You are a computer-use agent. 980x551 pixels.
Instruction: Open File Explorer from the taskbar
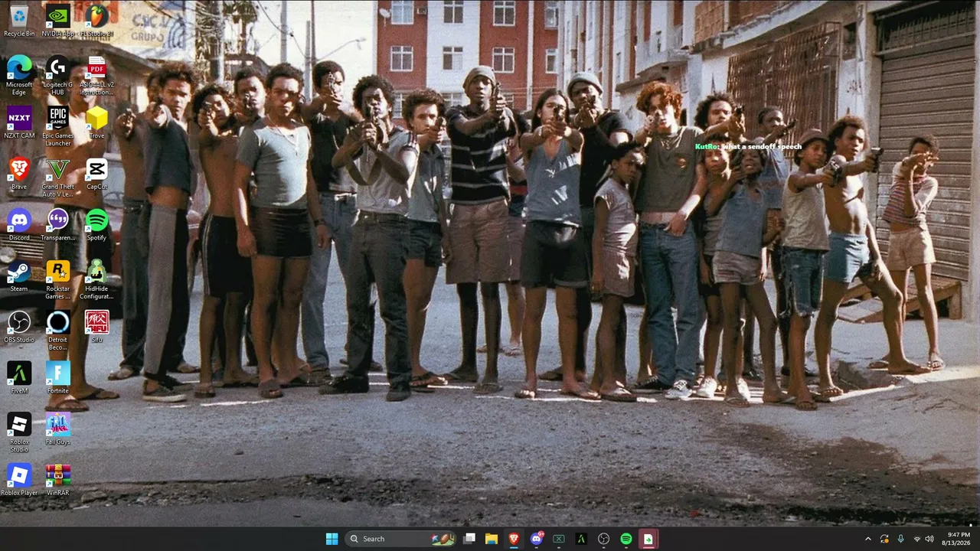492,539
